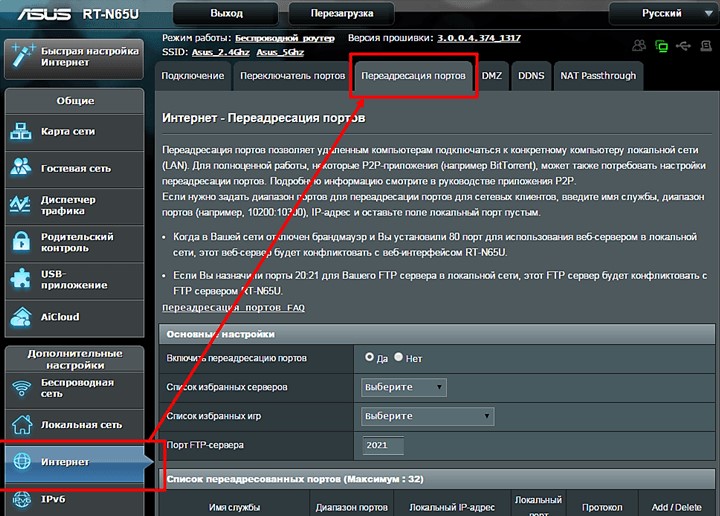Image resolution: width=720 pixels, height=516 pixels.
Task: Click the Локальный IP-адрес column header
Action: click(452, 507)
